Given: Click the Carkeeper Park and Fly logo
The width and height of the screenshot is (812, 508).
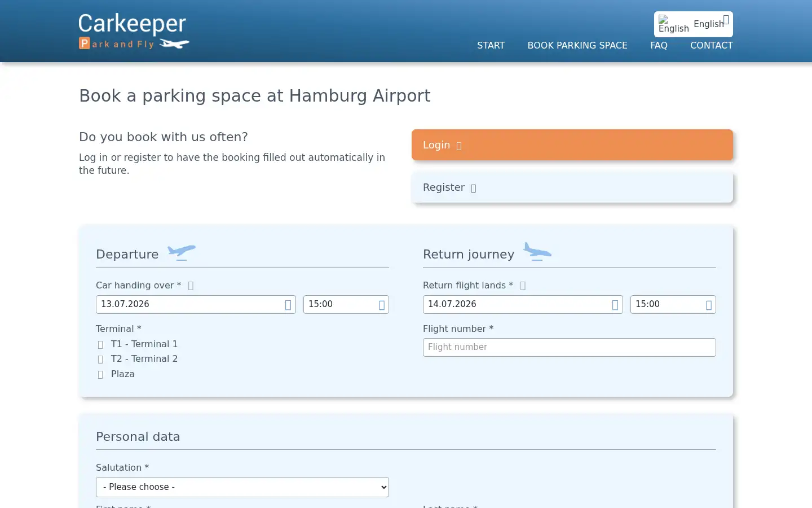Looking at the screenshot, I should (134, 31).
